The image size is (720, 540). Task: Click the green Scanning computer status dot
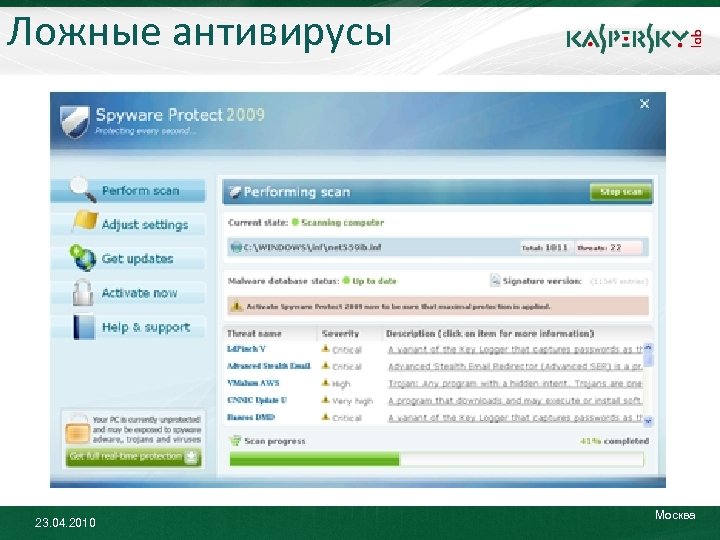tap(295, 222)
